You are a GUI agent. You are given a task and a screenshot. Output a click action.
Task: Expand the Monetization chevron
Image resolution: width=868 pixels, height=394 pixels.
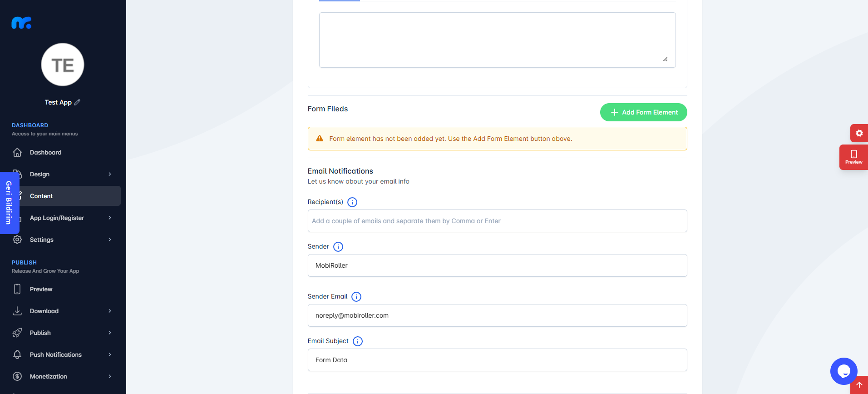110,376
